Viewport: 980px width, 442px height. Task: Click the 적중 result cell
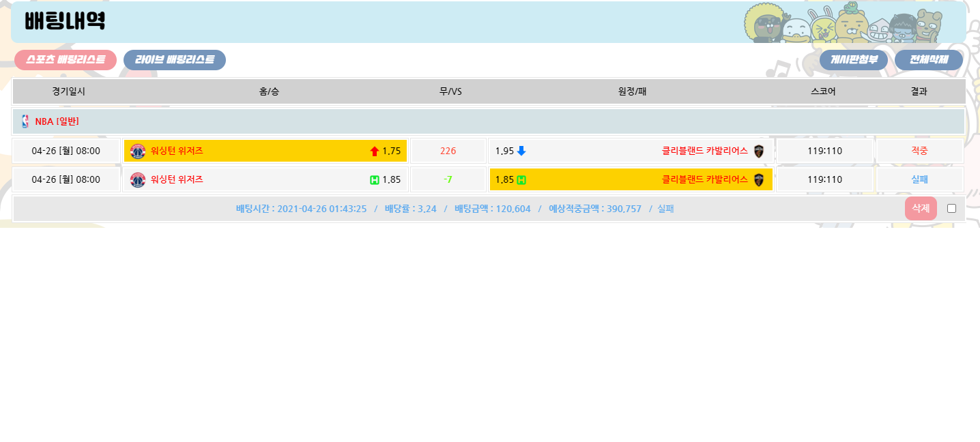(x=919, y=151)
